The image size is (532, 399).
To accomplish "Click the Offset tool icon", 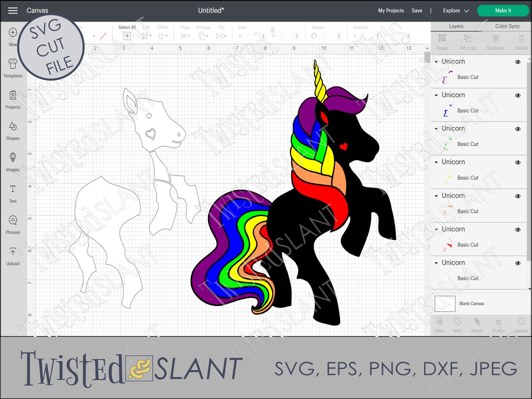I will (161, 35).
